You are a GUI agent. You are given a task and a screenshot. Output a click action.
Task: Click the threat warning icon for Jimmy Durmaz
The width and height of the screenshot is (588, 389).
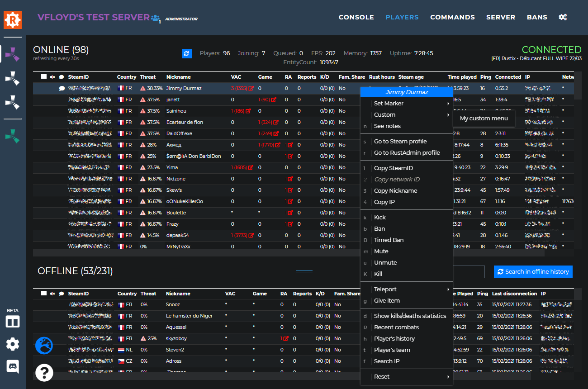(143, 89)
